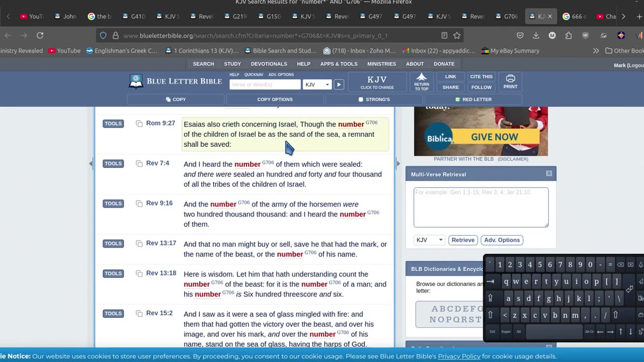Open the Apps & Tools menu

click(339, 64)
